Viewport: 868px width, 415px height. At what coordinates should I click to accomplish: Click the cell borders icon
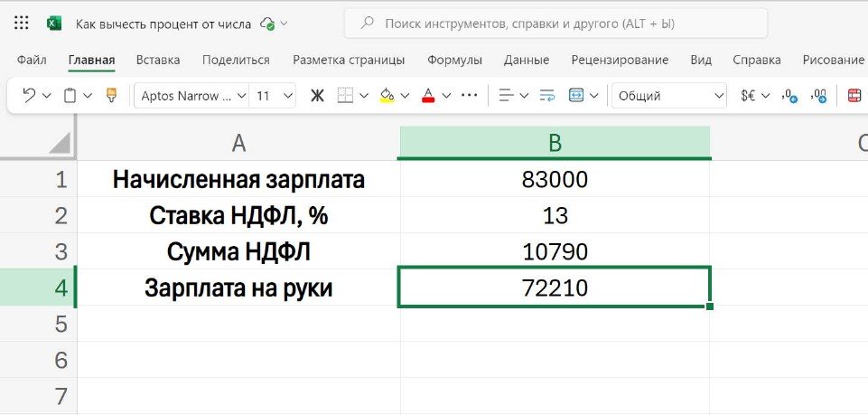pyautogui.click(x=345, y=95)
